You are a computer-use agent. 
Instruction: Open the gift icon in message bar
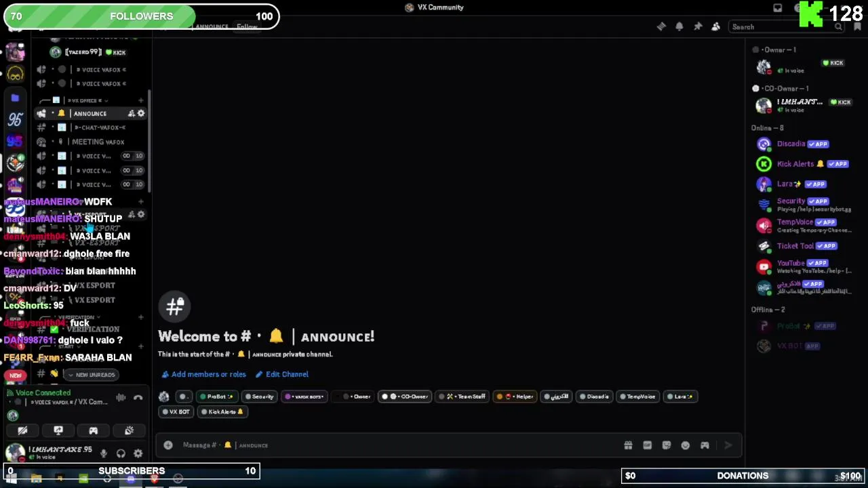coord(628,445)
